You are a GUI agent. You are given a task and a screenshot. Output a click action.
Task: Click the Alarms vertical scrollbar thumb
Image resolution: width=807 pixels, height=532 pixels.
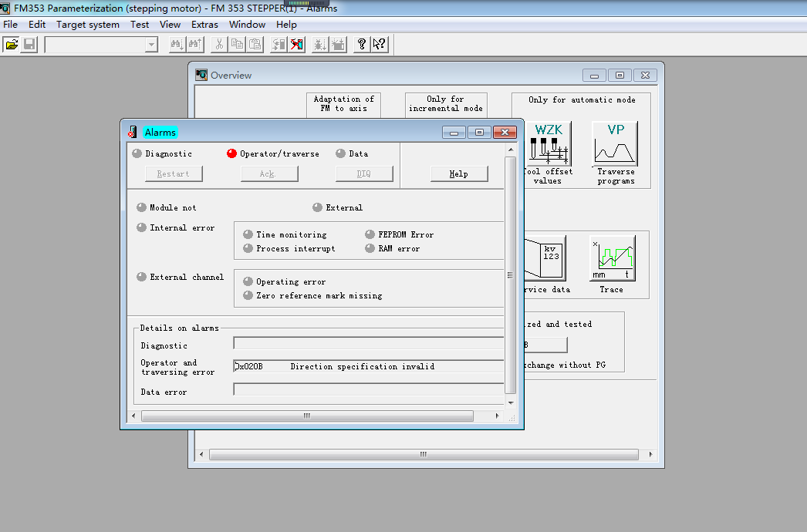click(511, 275)
